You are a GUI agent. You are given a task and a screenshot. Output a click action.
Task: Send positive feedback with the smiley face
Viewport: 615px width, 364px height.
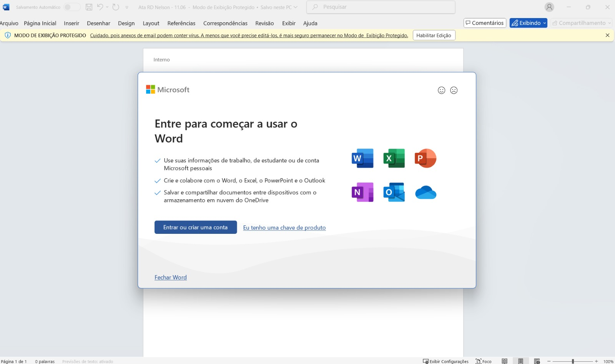point(441,90)
